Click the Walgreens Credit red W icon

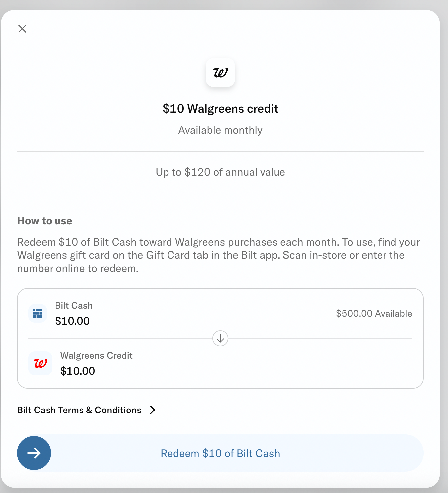pos(40,363)
